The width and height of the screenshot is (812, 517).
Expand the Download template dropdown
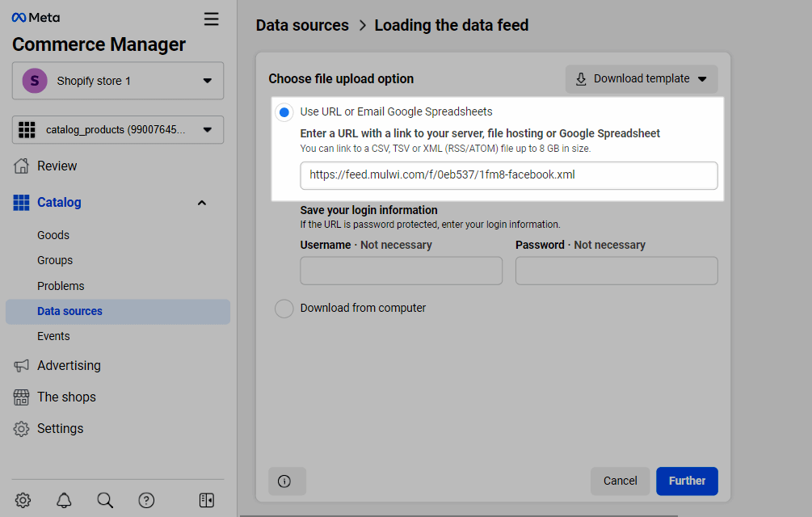pyautogui.click(x=642, y=79)
